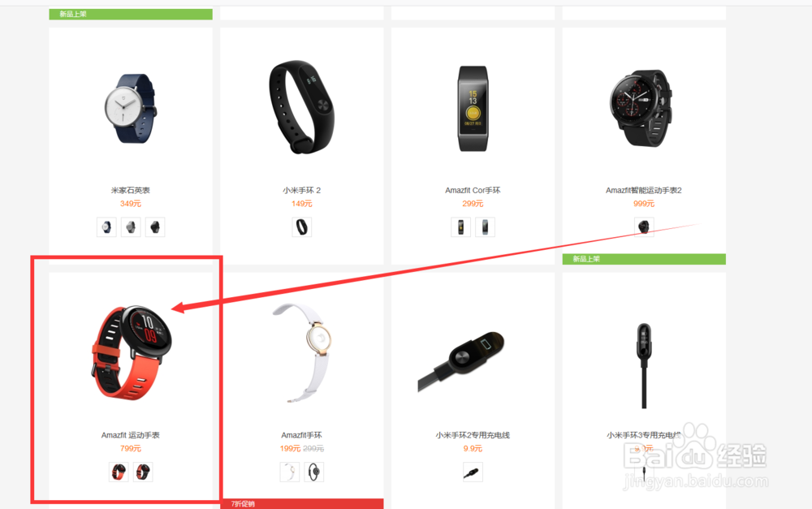The width and height of the screenshot is (812, 509).
Task: Open the 小米手环 2 product image
Action: [x=301, y=107]
